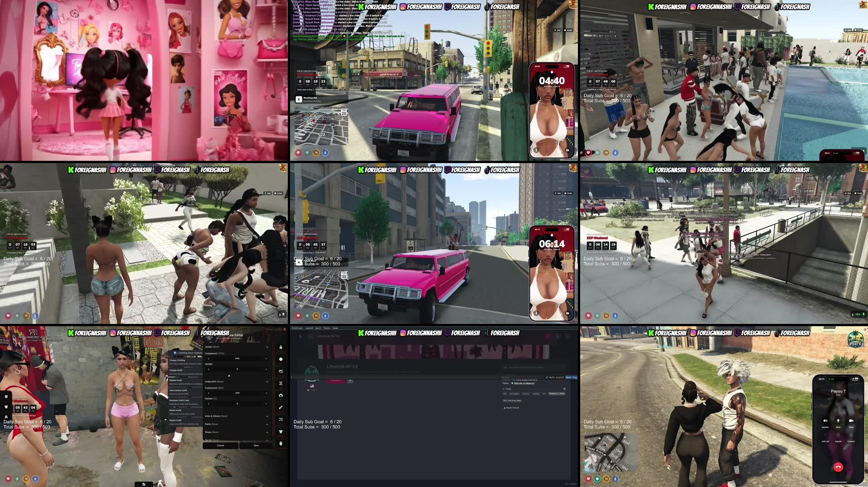Click the Lifestyle RP V2 server banner image
Screen dimensions: 868x487
tap(434, 352)
